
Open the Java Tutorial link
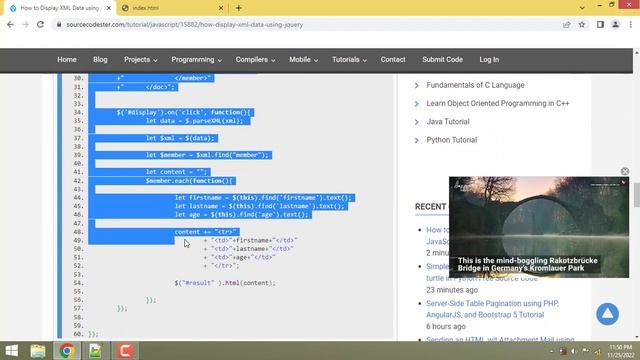(448, 122)
